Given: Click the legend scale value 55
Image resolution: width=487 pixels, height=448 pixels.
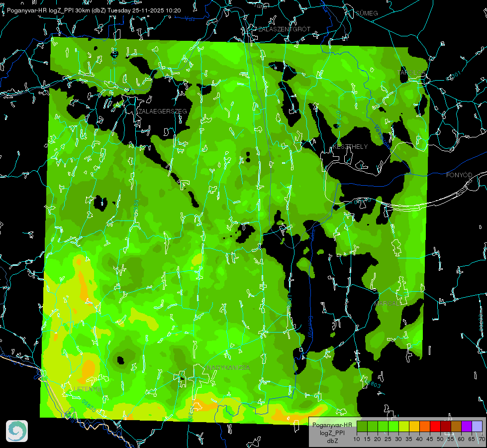Looking at the screenshot, I should (x=451, y=439).
